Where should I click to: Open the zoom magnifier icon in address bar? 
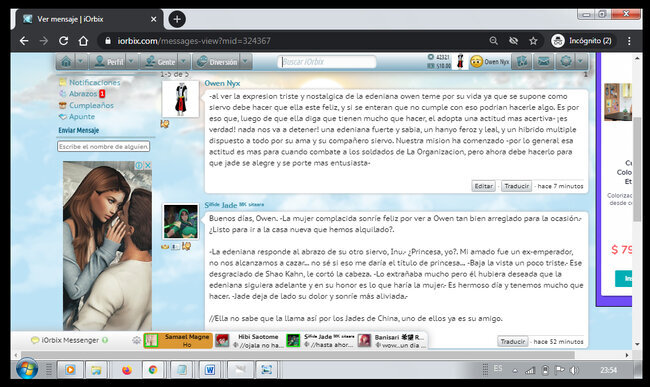[493, 41]
